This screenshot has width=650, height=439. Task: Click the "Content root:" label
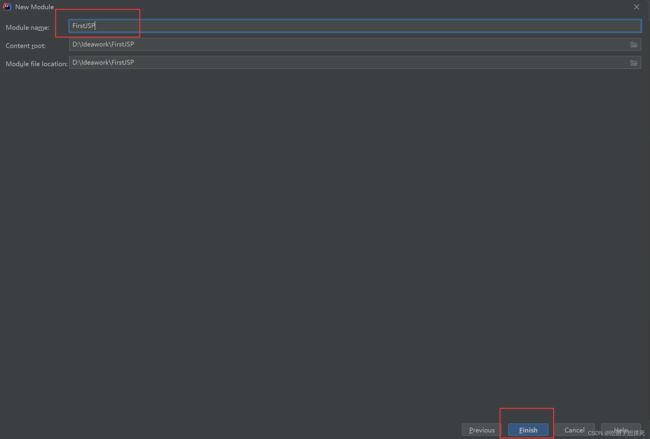click(26, 46)
